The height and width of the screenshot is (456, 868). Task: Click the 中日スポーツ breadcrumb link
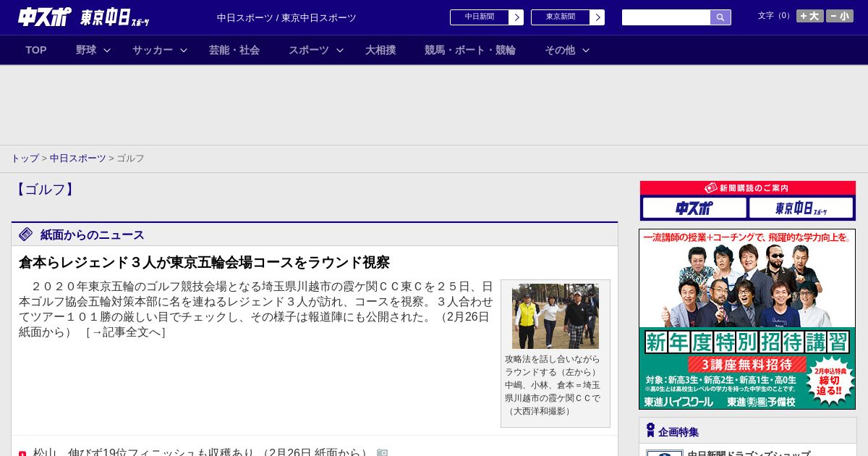[x=78, y=159]
